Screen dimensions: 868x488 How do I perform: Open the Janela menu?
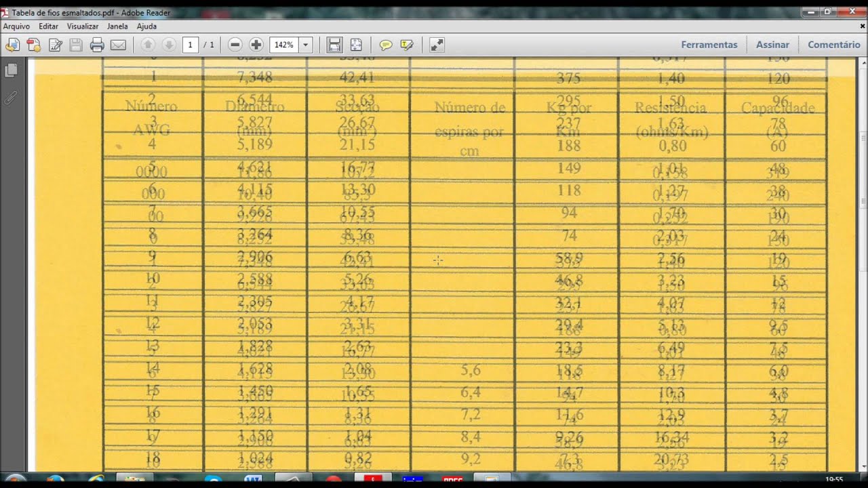[x=117, y=26]
